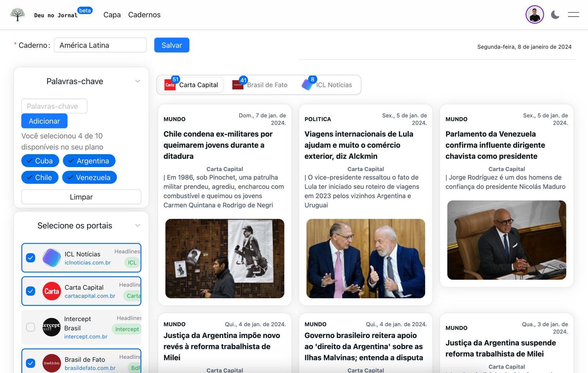Collapse the Selecione os portais section
Screen dimensions: 588x373
pos(138,225)
